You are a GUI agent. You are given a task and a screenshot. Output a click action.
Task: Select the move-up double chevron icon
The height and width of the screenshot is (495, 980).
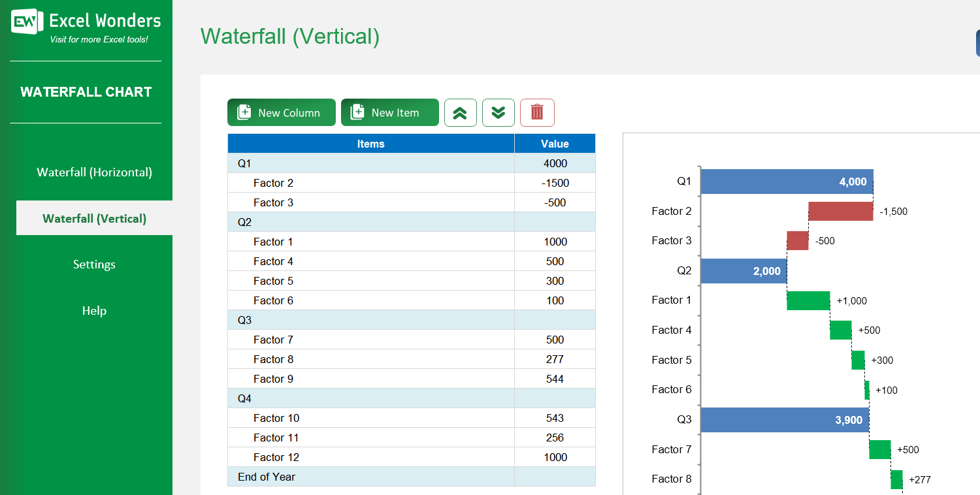tap(461, 112)
